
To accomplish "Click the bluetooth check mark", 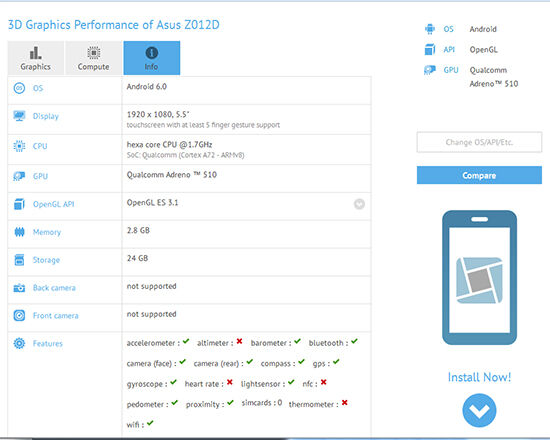I will [354, 341].
